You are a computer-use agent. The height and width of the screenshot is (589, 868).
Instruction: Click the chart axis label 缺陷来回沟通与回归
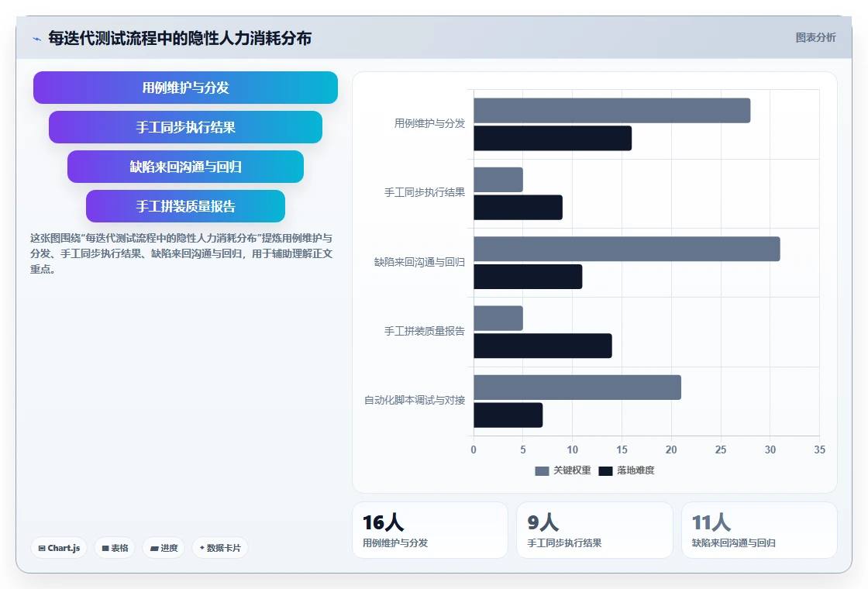pyautogui.click(x=419, y=262)
